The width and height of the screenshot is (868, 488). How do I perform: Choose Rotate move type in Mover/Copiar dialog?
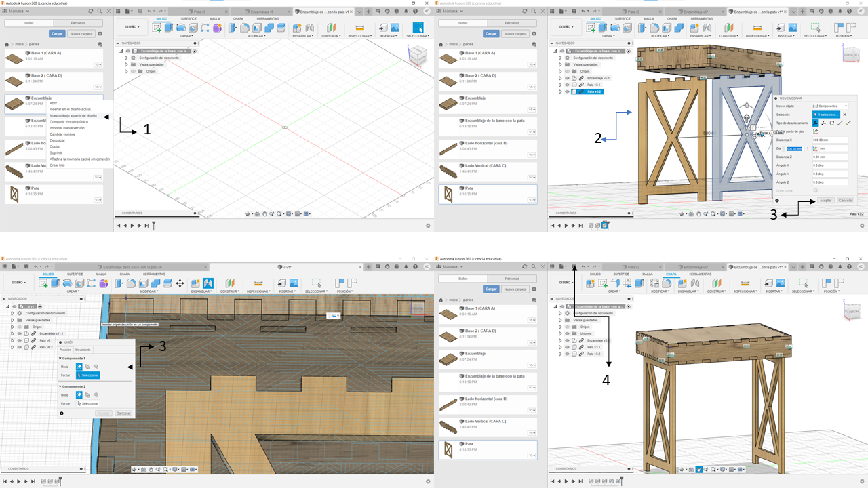pyautogui.click(x=831, y=123)
